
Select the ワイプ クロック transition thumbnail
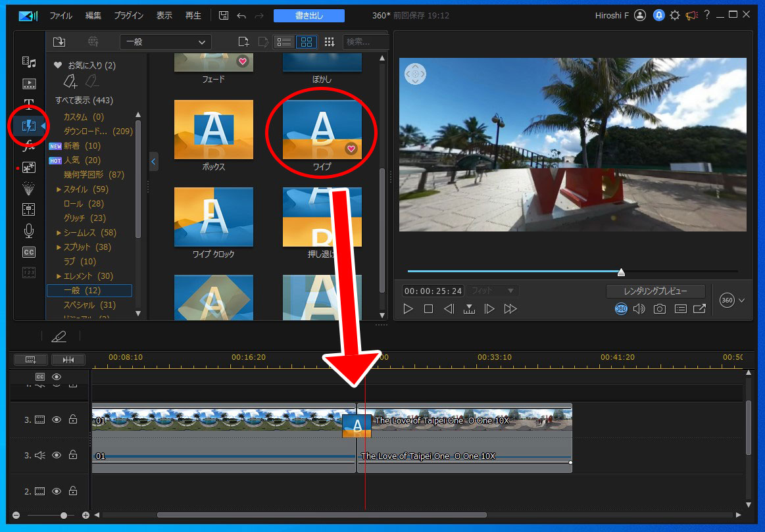(214, 217)
